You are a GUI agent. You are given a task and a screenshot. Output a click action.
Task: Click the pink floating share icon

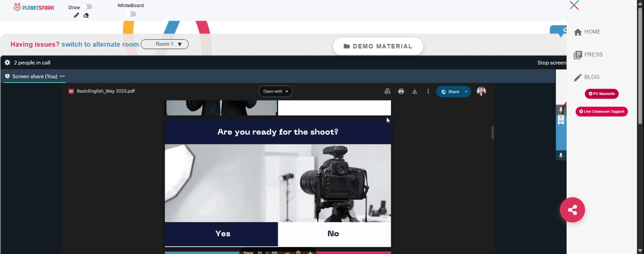572,210
